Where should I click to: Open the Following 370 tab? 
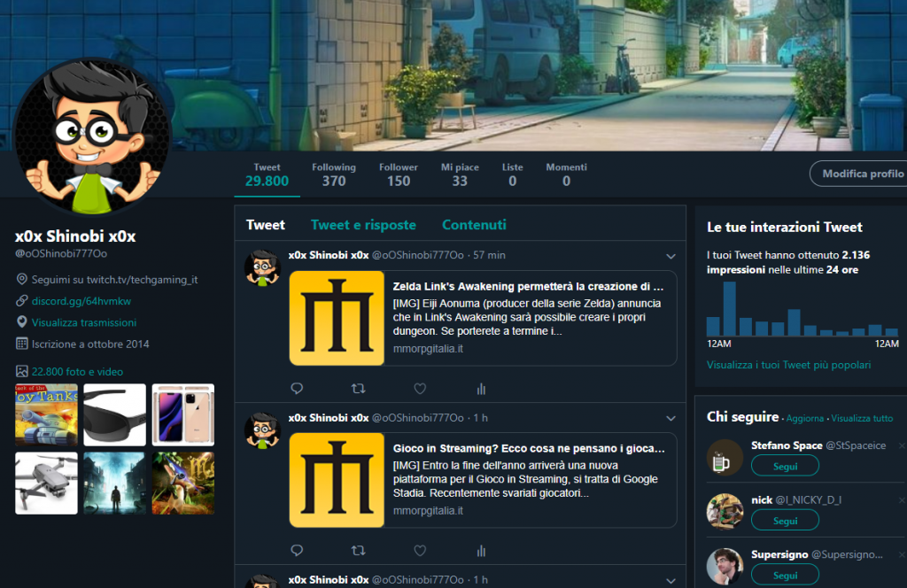click(334, 174)
